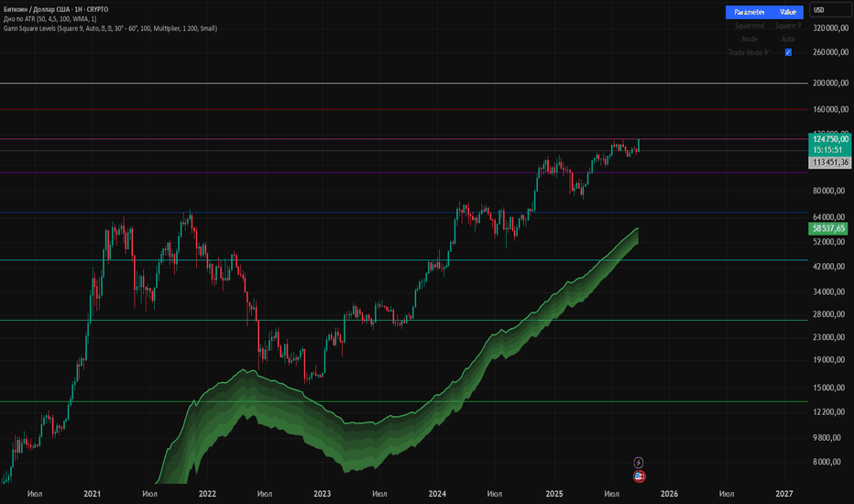Click the green 124 750,00 current price label
The height and width of the screenshot is (504, 854).
point(830,137)
